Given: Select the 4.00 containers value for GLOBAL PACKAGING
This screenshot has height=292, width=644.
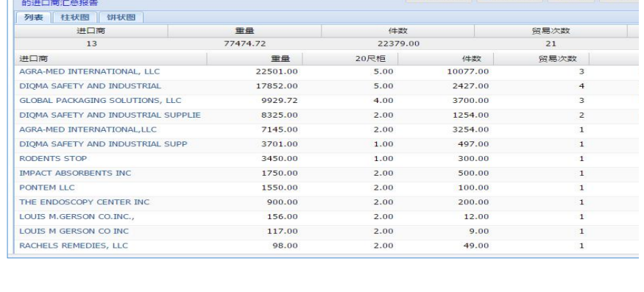Looking at the screenshot, I should pos(383,100).
